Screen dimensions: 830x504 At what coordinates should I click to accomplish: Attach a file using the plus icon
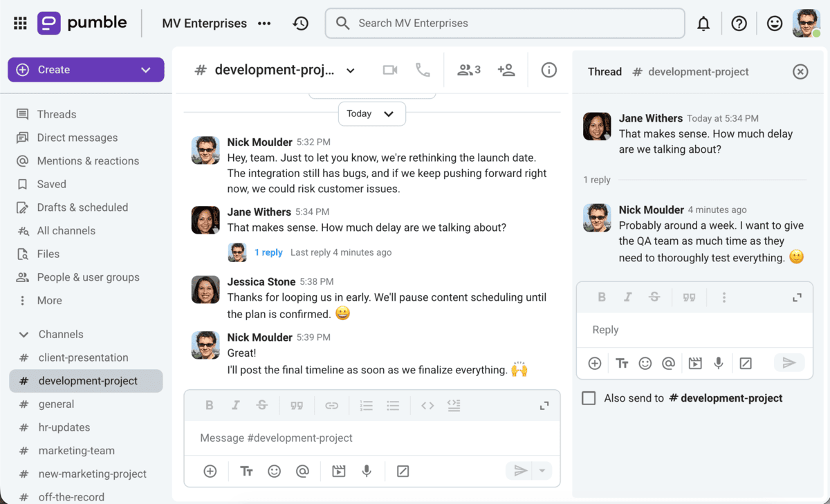tap(210, 471)
